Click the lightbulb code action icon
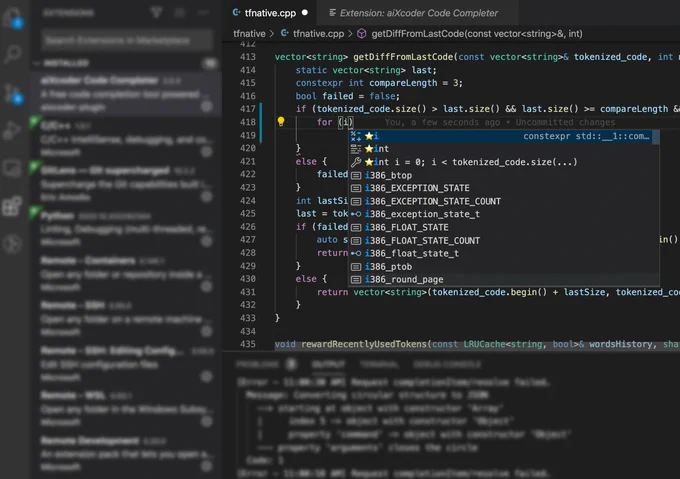680x479 pixels. (281, 121)
